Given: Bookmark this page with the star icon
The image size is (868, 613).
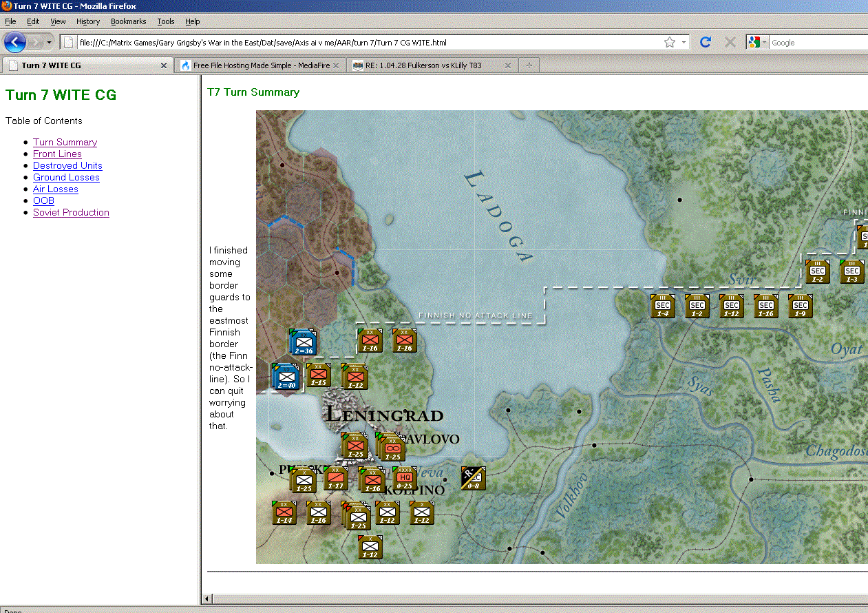Looking at the screenshot, I should 670,42.
